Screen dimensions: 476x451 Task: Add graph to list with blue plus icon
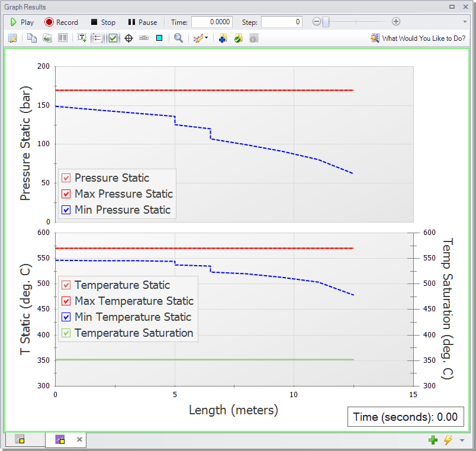(x=223, y=38)
